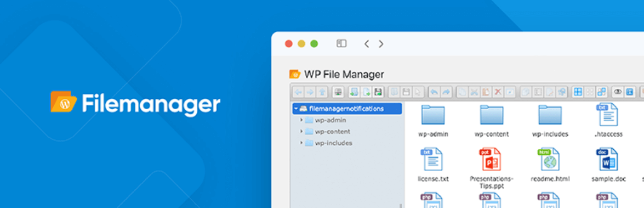644x208 pixels.
Task: Create a new folder from the toolbar
Action: 355,92
